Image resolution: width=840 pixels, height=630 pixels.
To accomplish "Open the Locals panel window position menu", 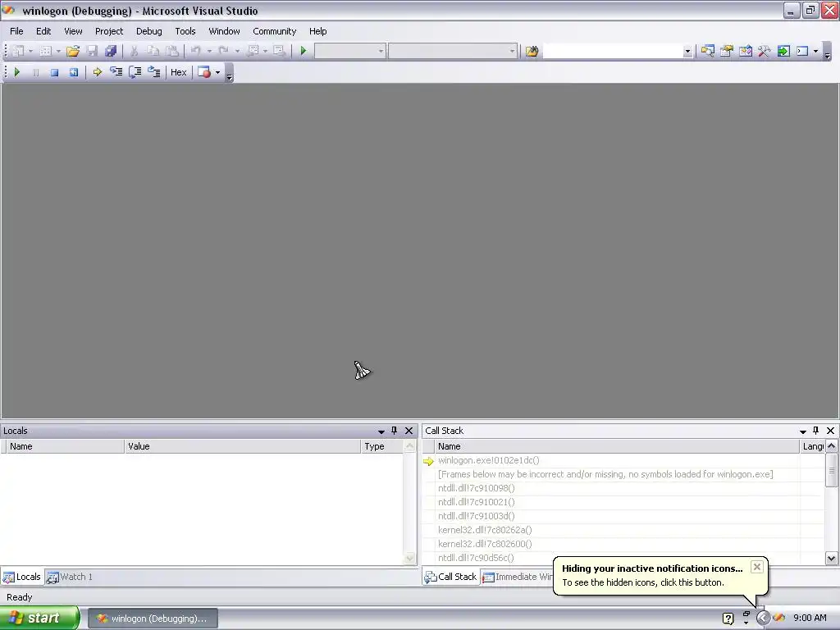I will tap(381, 431).
